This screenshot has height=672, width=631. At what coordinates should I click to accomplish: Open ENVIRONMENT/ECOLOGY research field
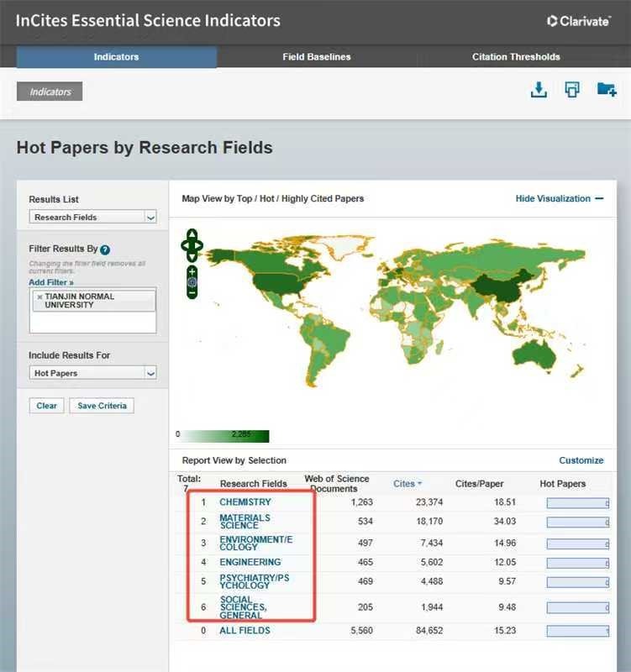[256, 543]
